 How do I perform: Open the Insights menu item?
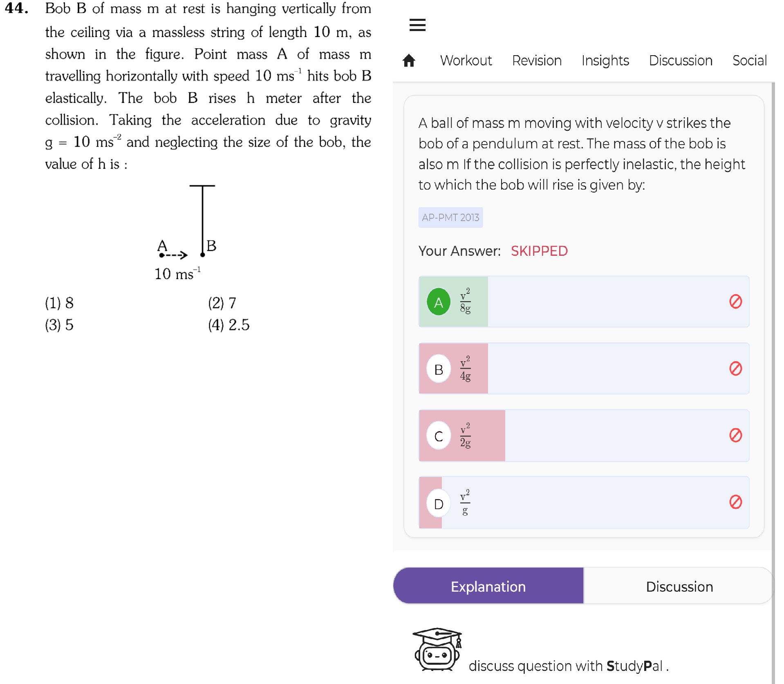click(x=605, y=60)
